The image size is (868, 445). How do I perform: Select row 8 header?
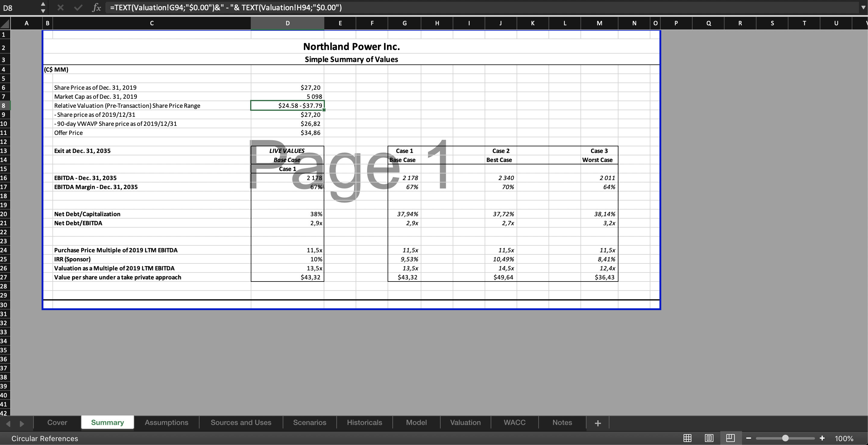click(5, 105)
